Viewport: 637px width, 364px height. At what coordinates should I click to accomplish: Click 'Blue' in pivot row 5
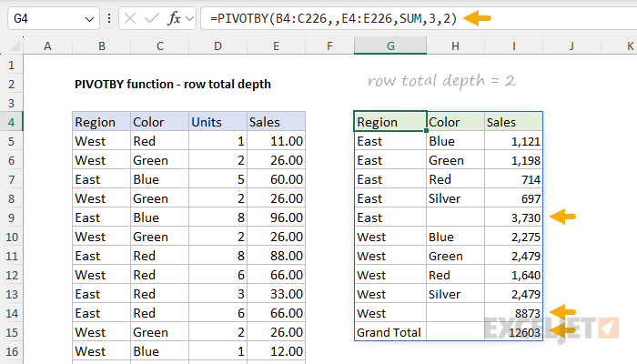click(x=441, y=141)
